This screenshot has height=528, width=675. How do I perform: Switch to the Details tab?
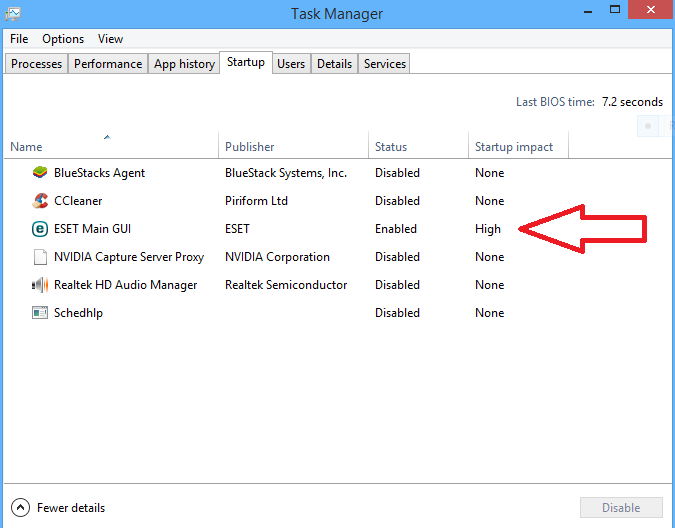[x=334, y=64]
